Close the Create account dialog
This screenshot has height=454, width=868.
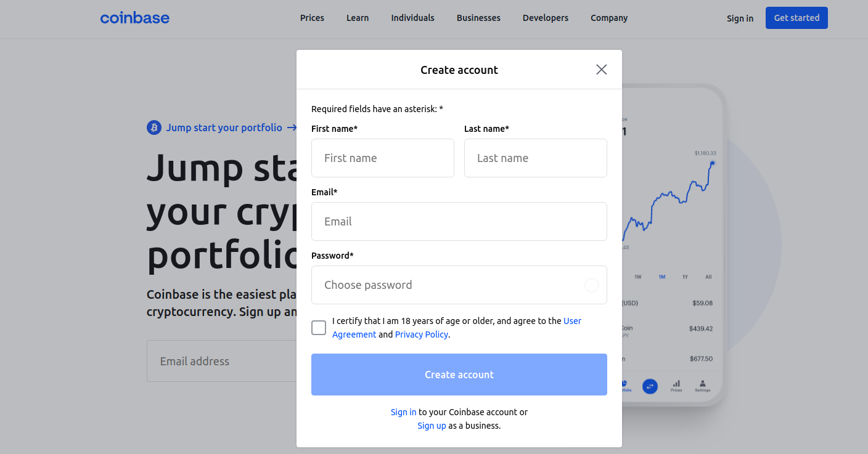602,70
